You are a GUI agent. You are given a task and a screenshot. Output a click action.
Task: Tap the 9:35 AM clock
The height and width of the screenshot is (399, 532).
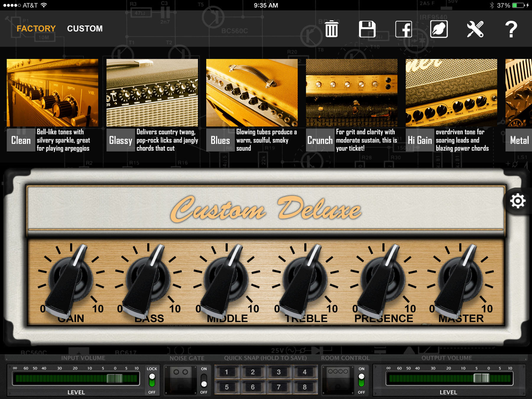[x=266, y=5]
